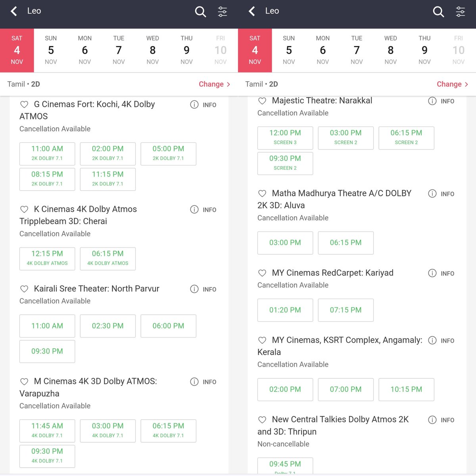The image size is (476, 476).
Task: Book 02:00 PM show at Angamaly
Action: pyautogui.click(x=285, y=390)
